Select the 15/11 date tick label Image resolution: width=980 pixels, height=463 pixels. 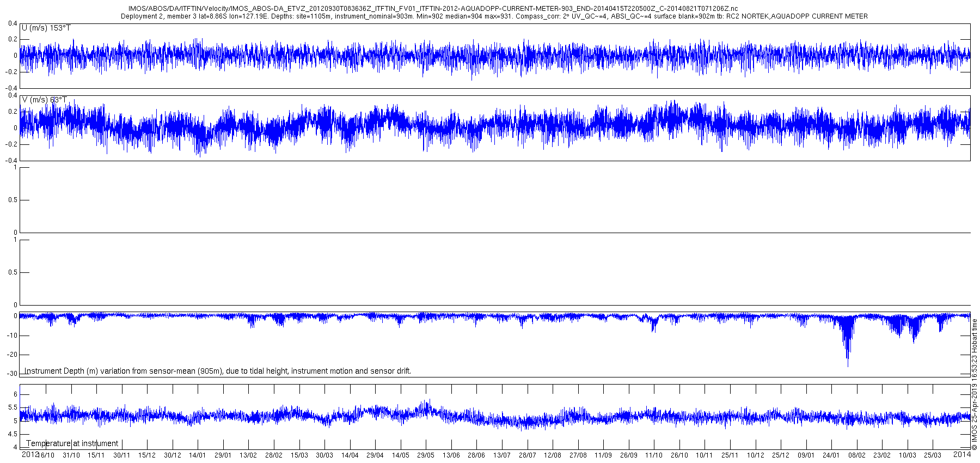[96, 455]
